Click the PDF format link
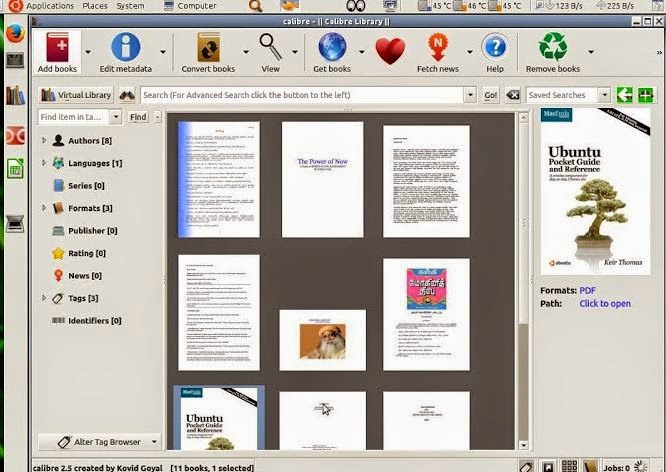This screenshot has height=472, width=666. point(587,291)
